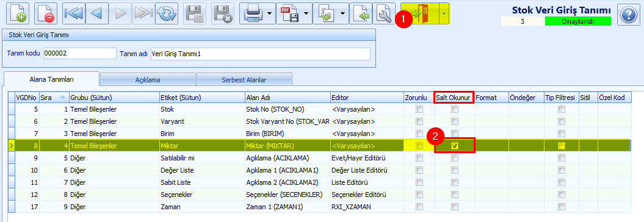The height and width of the screenshot is (222, 644).
Task: Toggle Tip Filtresi checkbox for Seçenekler row
Action: 561,194
